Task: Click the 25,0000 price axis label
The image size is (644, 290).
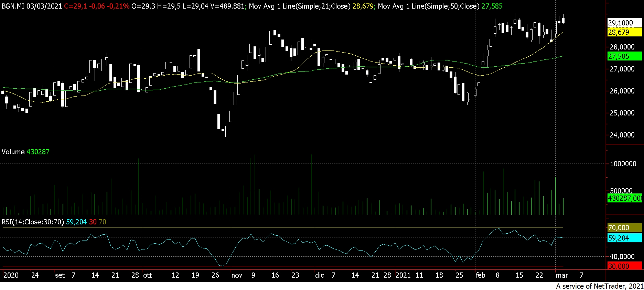Action: click(622, 113)
